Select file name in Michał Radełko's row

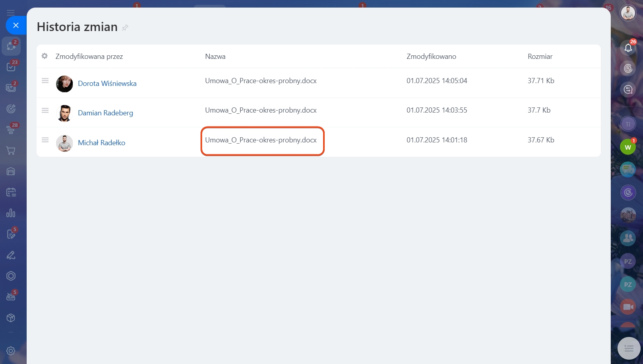coord(261,140)
